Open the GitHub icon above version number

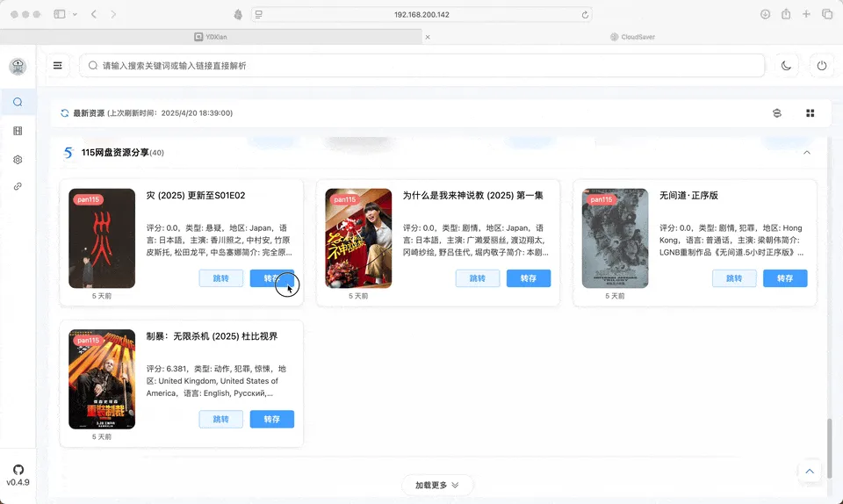(x=18, y=470)
